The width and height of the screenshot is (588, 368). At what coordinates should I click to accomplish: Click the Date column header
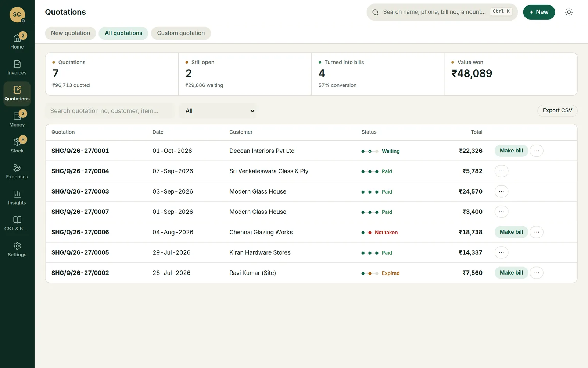click(x=158, y=132)
